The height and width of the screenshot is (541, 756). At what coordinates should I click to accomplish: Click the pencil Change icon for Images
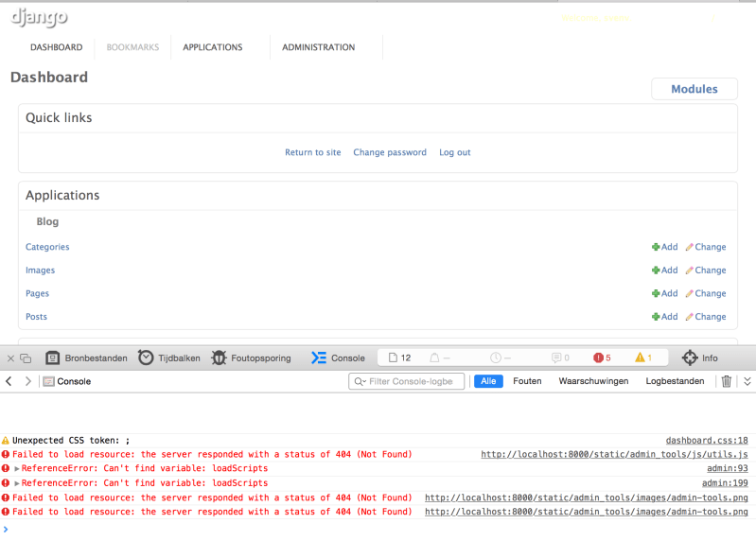690,270
